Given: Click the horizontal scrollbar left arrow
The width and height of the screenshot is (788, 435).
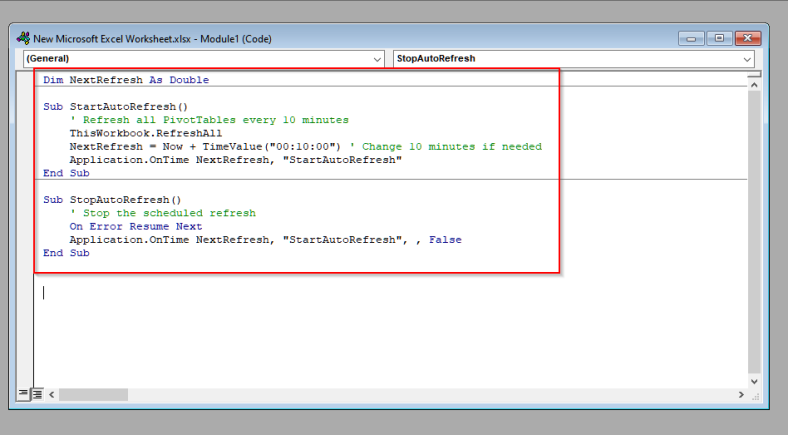Looking at the screenshot, I should pos(52,394).
